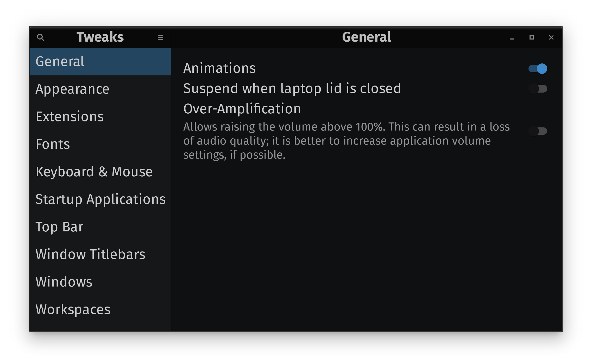Viewport: 592px width, 364px height.
Task: Enable Suspend when laptop lid is closed
Action: click(x=538, y=89)
